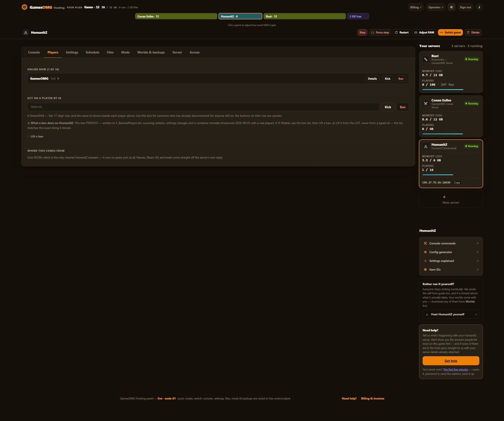Open Item IDs reference
Viewport: 504px width, 421px height.
(451, 270)
